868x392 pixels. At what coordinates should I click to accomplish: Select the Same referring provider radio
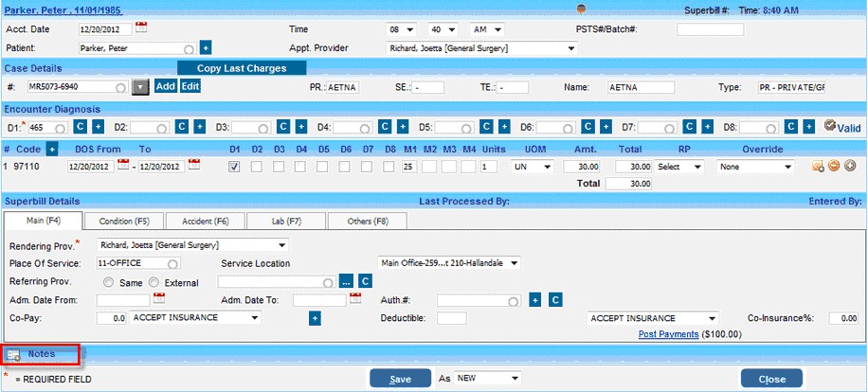(x=108, y=281)
